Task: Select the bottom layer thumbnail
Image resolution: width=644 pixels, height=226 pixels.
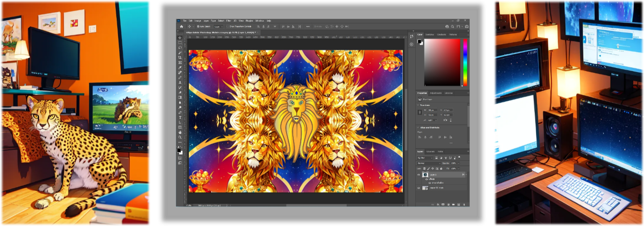Action: pyautogui.click(x=425, y=188)
